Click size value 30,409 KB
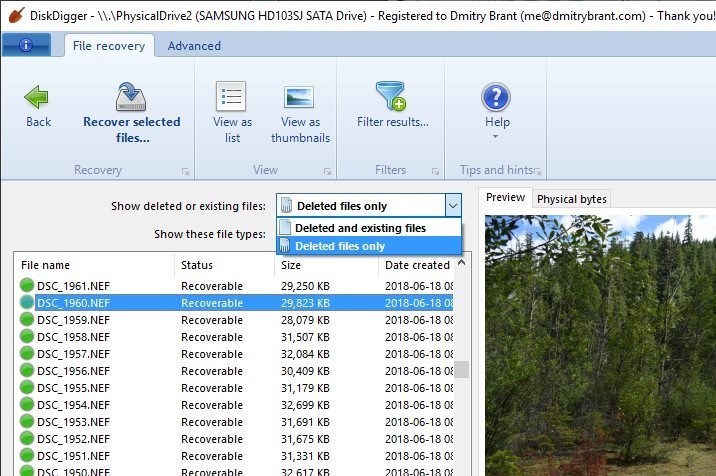Image resolution: width=716 pixels, height=476 pixels. [x=305, y=371]
